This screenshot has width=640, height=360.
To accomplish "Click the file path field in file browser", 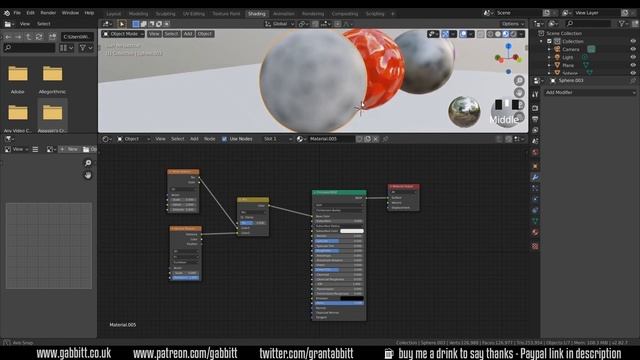I will (x=78, y=37).
